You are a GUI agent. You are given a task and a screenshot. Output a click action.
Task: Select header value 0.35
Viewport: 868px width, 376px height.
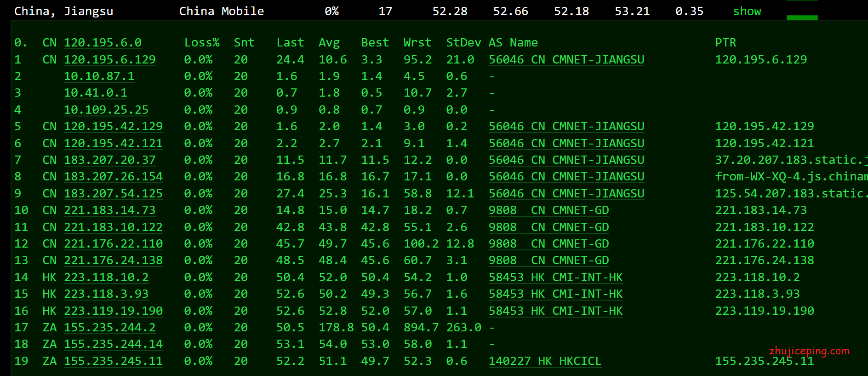click(x=689, y=12)
